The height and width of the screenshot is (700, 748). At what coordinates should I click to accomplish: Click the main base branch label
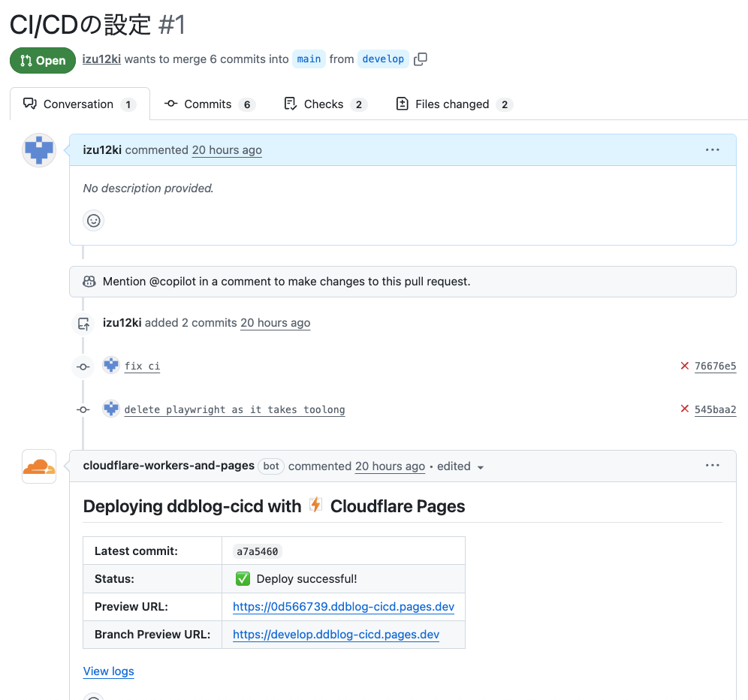tap(309, 59)
